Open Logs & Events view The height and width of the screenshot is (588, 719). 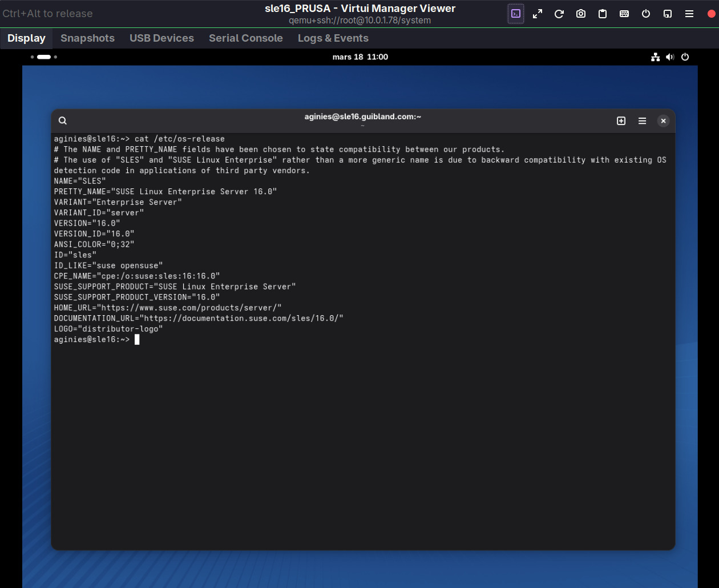pos(333,38)
